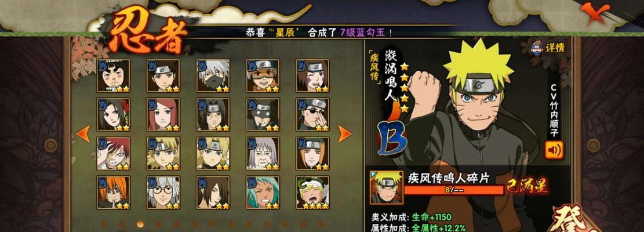Play the character voice speaker button
This screenshot has width=644, height=232.
click(x=554, y=150)
